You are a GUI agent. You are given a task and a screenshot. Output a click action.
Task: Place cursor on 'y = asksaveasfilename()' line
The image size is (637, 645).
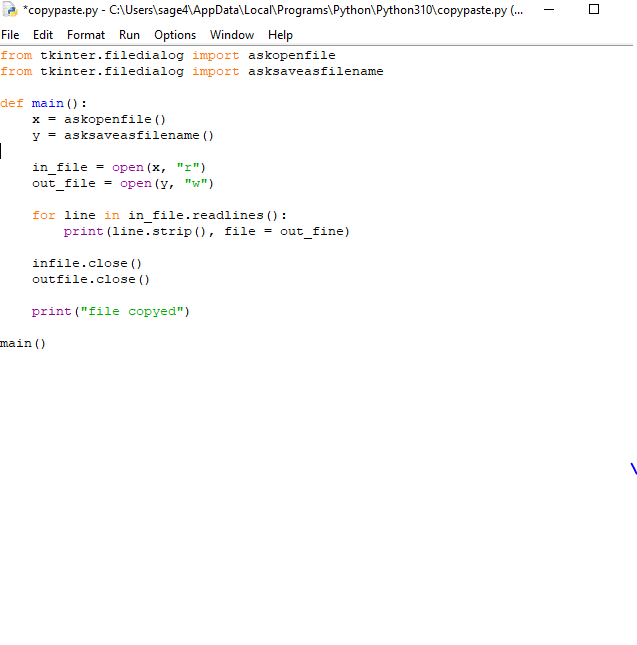pyautogui.click(x=123, y=135)
